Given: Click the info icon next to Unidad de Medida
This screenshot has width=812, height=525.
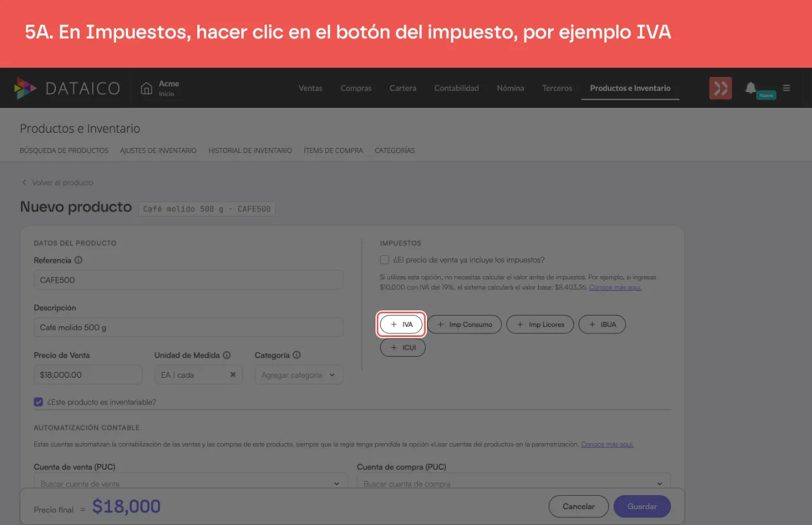Looking at the screenshot, I should [227, 356].
